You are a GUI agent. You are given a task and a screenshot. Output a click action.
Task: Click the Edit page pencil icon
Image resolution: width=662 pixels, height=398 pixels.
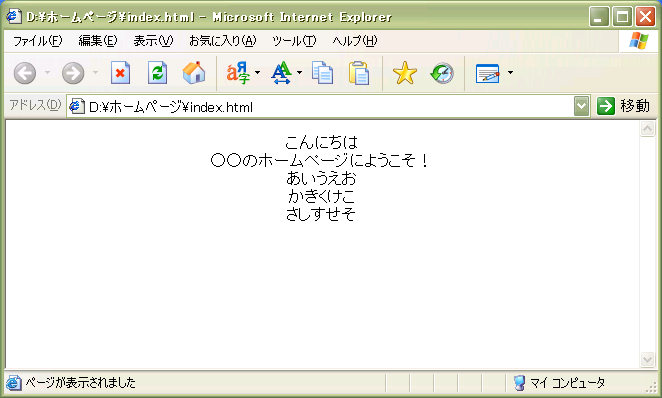click(x=488, y=73)
